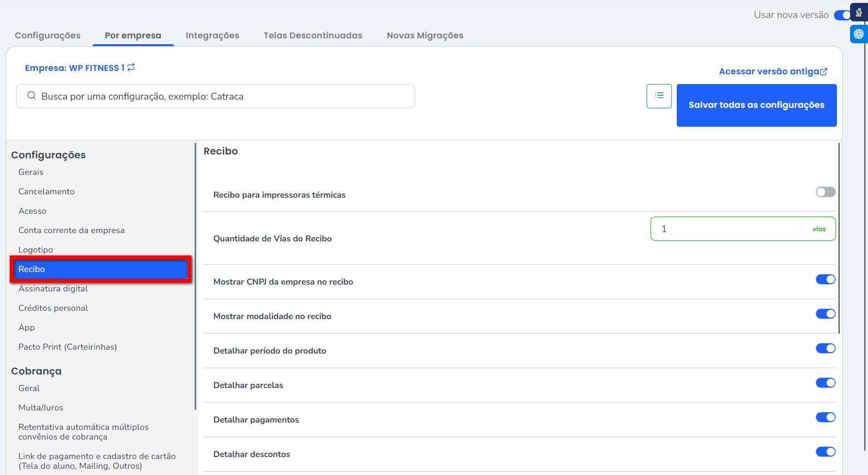This screenshot has width=868, height=475.
Task: Click the list view icon button
Action: coord(659,96)
